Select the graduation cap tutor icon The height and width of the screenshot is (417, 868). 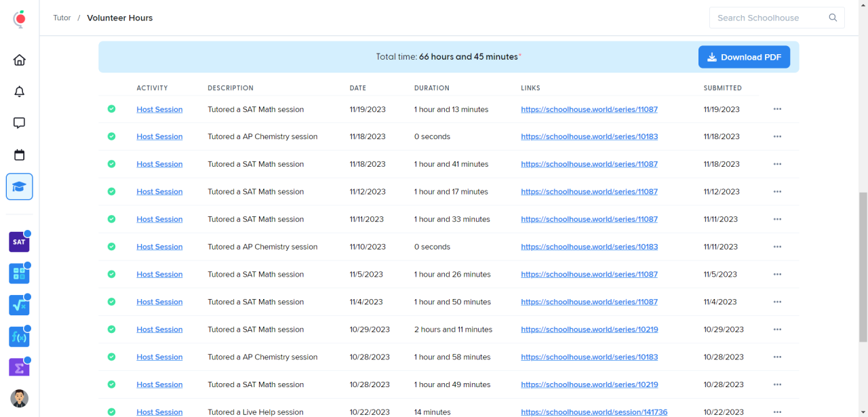click(x=20, y=186)
